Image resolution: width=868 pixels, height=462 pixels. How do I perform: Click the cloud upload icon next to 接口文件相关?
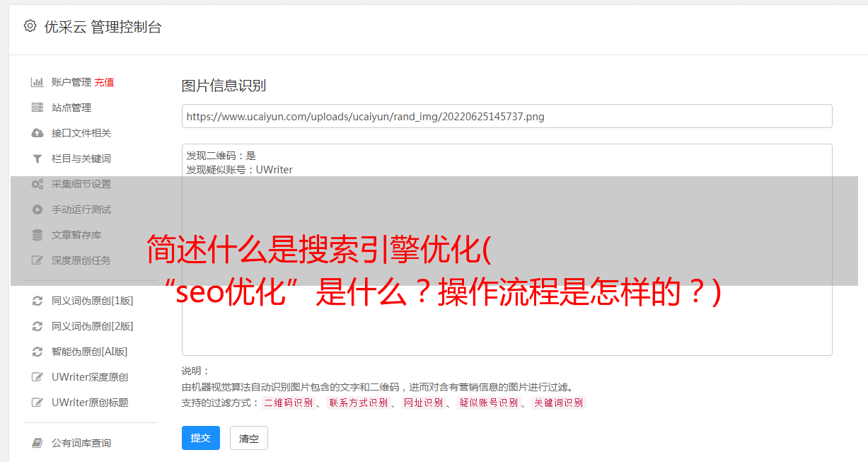coord(37,133)
